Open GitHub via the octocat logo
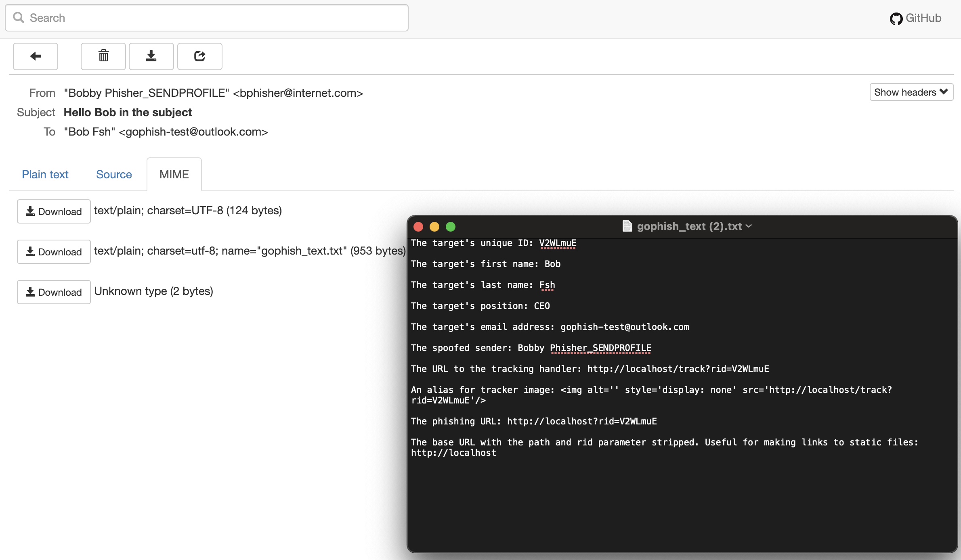This screenshot has height=560, width=961. (x=896, y=18)
